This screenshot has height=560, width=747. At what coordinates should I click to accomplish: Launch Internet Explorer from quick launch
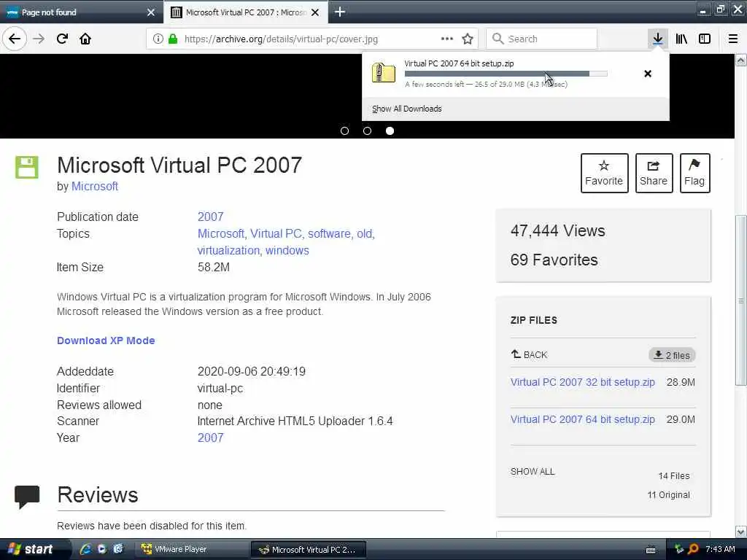[86, 549]
